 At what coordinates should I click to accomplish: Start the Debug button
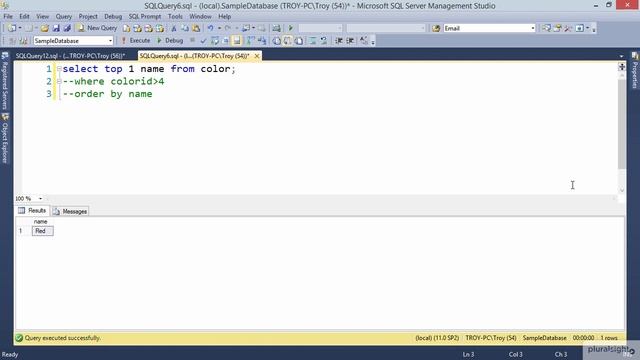coord(170,40)
